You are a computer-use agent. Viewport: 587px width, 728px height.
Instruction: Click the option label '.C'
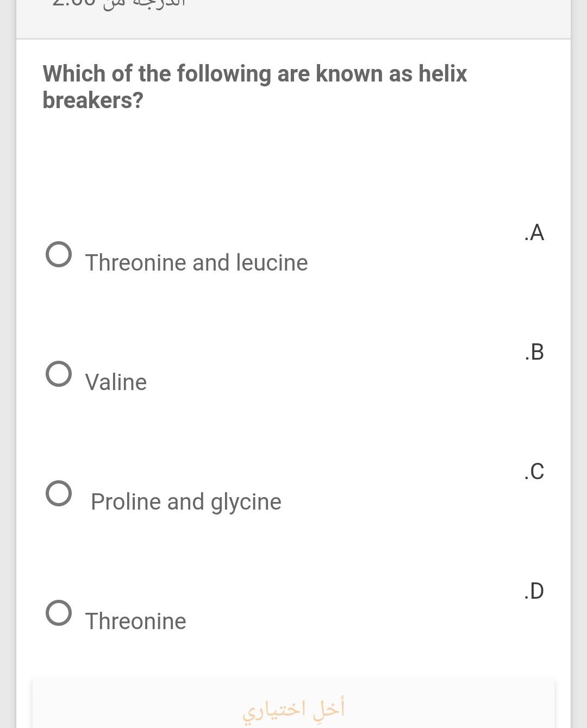pyautogui.click(x=534, y=472)
